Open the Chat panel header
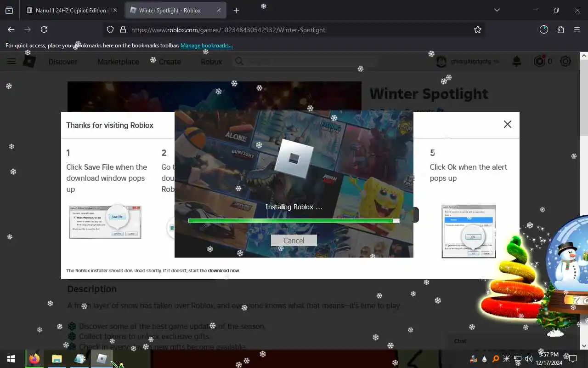Screen dimensions: 588x368 coord(514,341)
